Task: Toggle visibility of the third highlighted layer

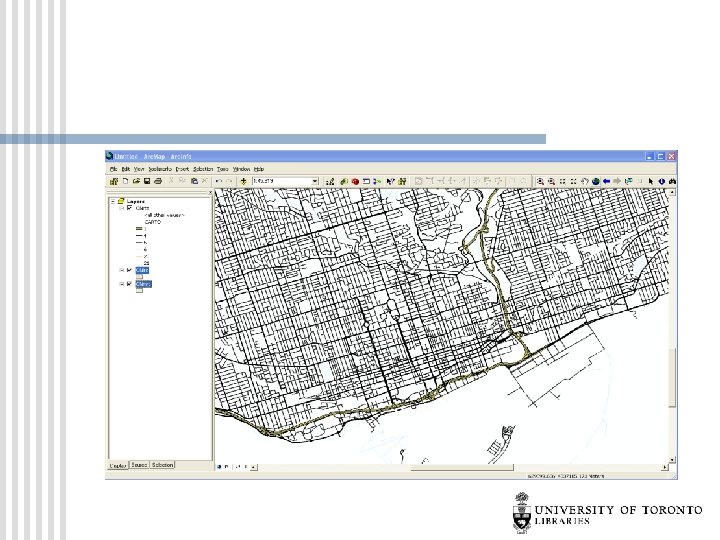Action: pyautogui.click(x=129, y=284)
